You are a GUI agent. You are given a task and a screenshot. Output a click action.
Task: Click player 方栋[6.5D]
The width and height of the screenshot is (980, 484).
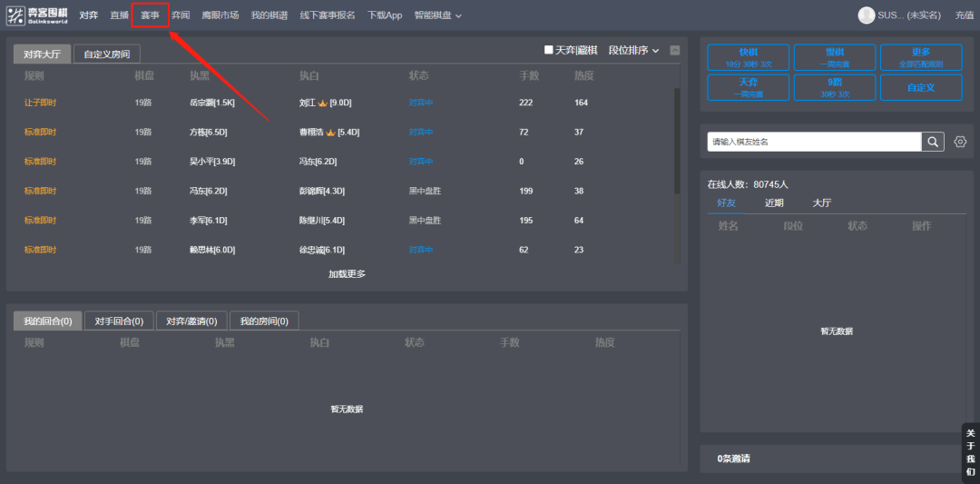coord(208,132)
